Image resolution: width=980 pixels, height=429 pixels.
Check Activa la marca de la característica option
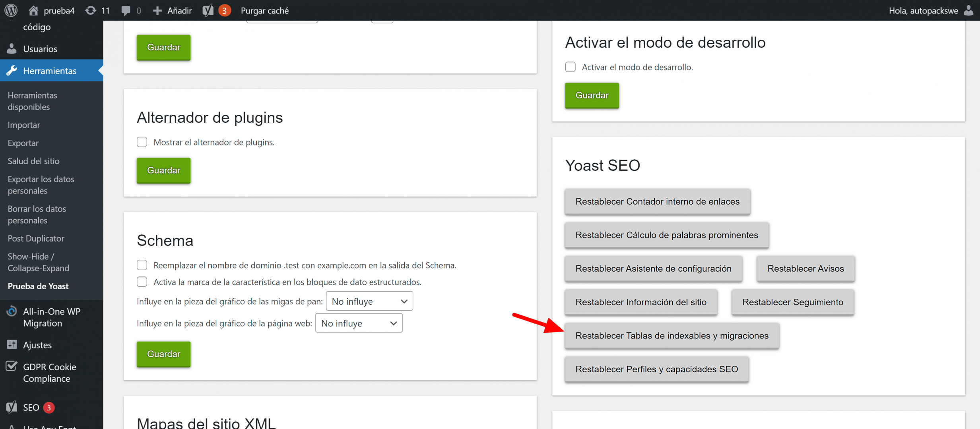[142, 282]
